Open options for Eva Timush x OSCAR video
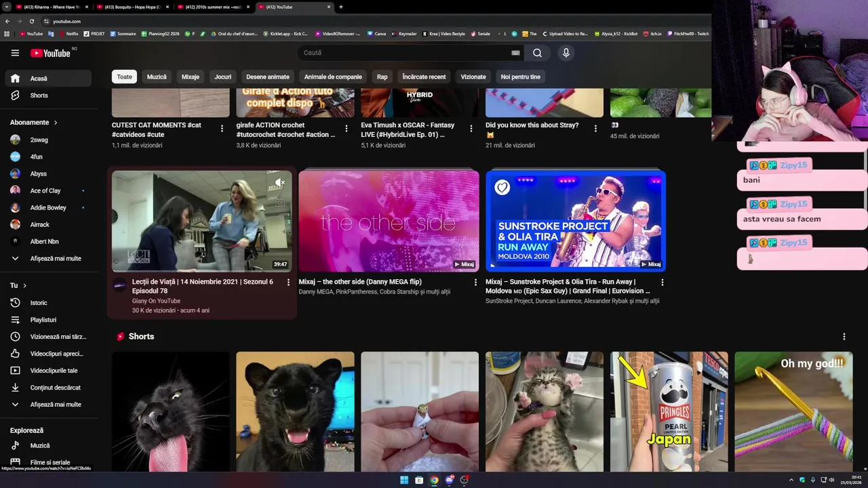 (471, 128)
